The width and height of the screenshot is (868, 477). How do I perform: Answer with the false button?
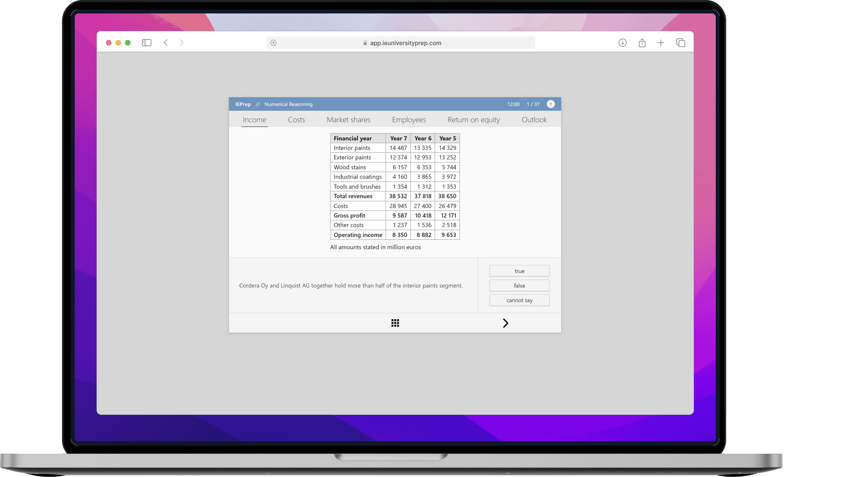click(x=519, y=286)
